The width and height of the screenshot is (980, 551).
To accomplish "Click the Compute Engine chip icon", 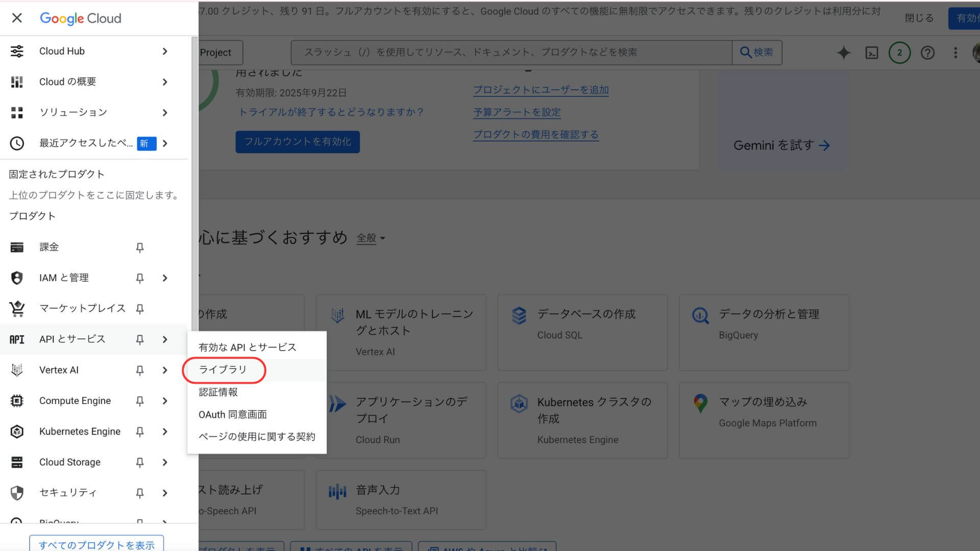I will [x=17, y=401].
